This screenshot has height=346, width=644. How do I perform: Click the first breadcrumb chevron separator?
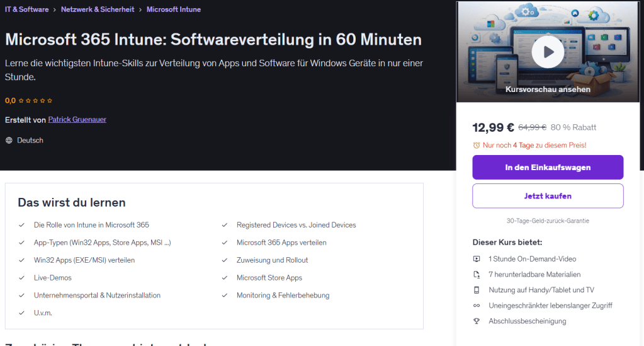point(55,9)
